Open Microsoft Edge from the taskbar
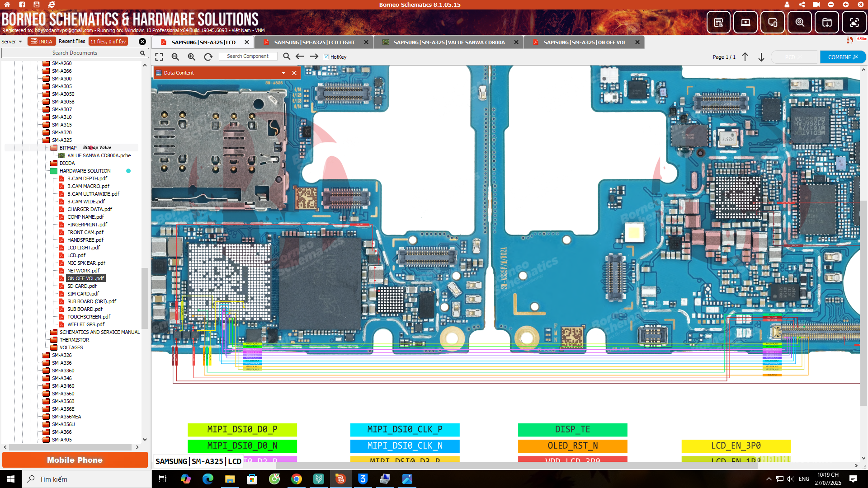868x488 pixels. click(x=208, y=479)
